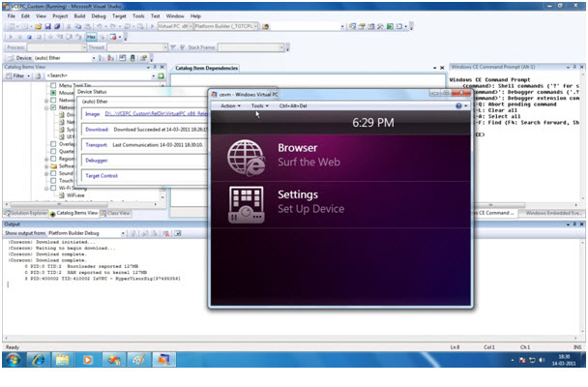The image size is (588, 387).
Task: Open the Build menu
Action: coord(79,16)
